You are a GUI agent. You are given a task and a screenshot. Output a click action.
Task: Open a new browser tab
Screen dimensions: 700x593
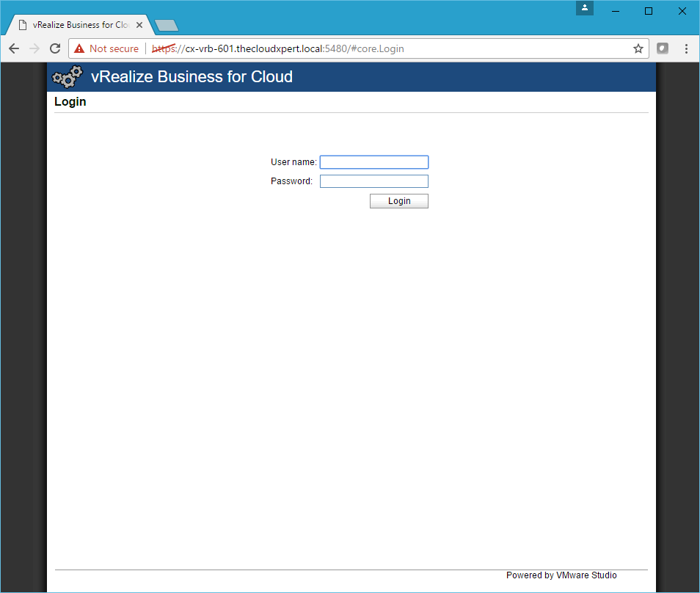[167, 26]
